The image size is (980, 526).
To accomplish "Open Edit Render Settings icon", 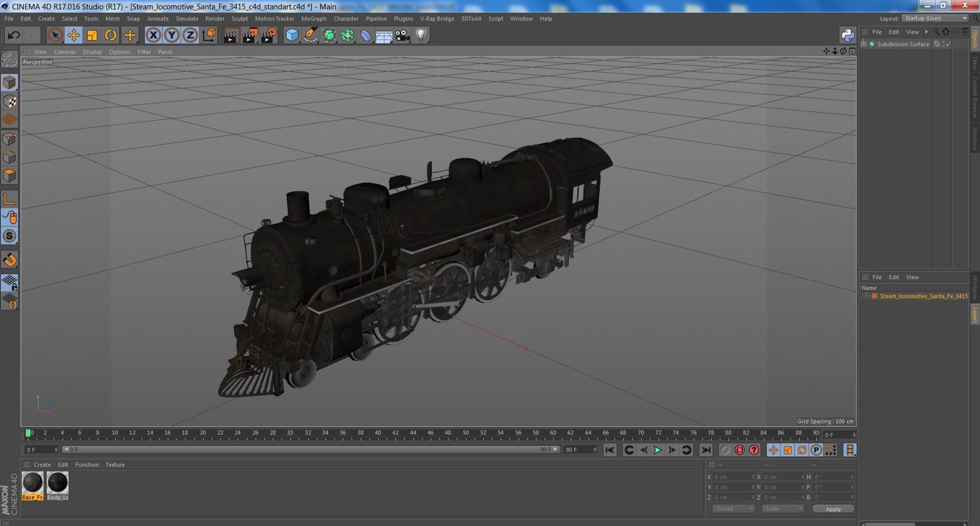I will tap(268, 35).
